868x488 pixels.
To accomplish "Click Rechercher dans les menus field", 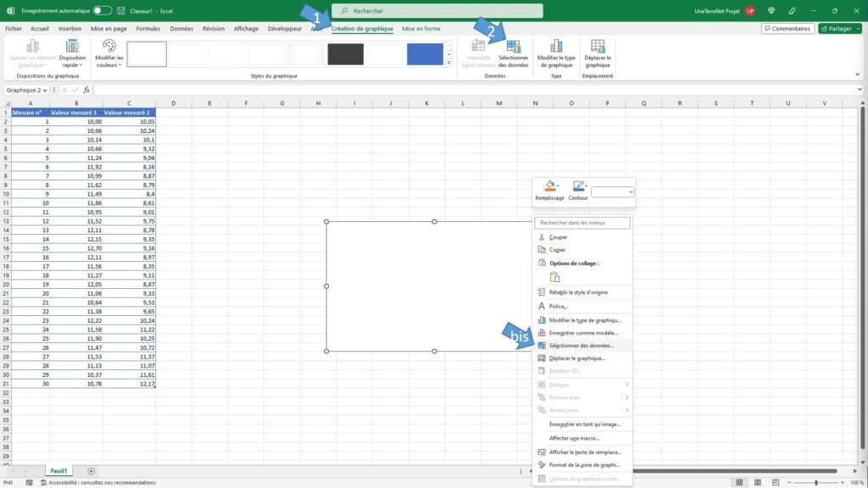I will coord(581,223).
